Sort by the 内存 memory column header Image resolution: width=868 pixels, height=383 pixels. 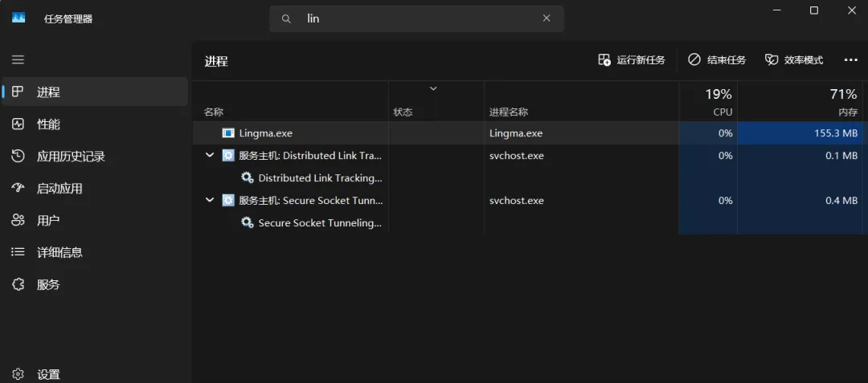tap(802, 102)
